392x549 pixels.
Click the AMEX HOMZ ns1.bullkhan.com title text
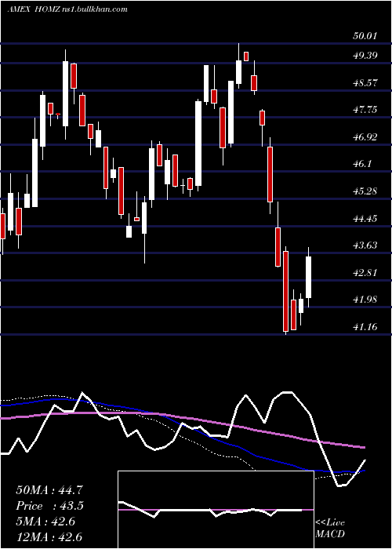(67, 9)
